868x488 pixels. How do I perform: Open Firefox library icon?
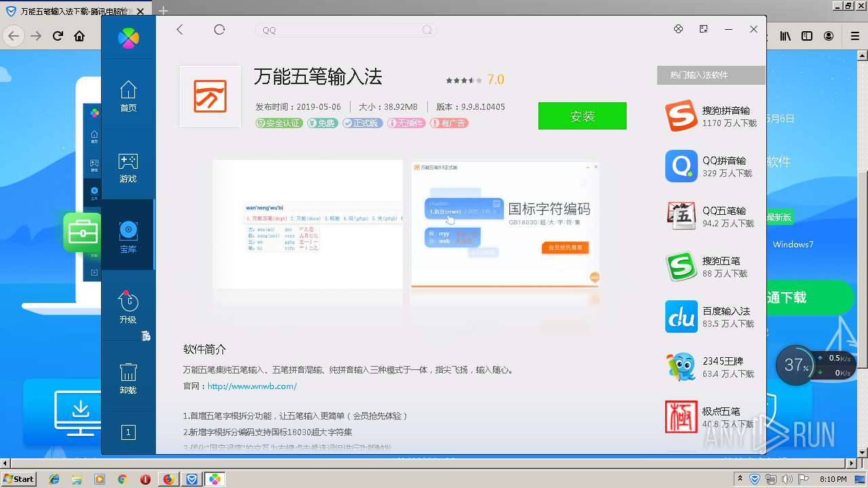(x=785, y=36)
